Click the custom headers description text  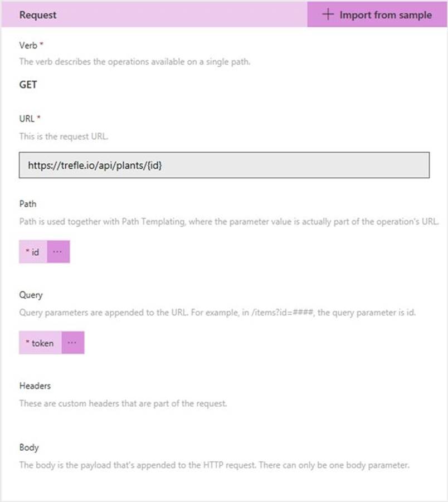click(x=123, y=403)
